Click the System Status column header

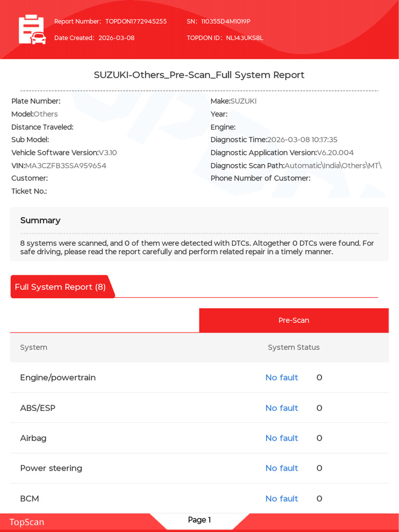294,348
